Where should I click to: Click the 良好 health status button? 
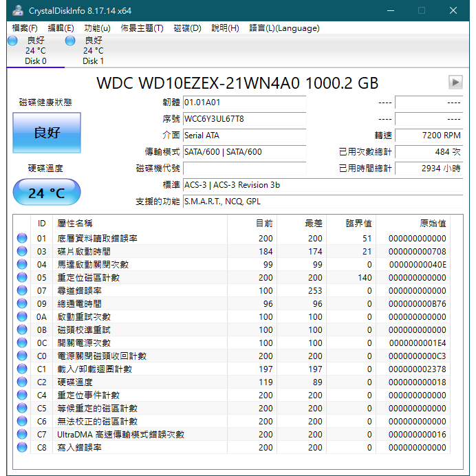47,133
